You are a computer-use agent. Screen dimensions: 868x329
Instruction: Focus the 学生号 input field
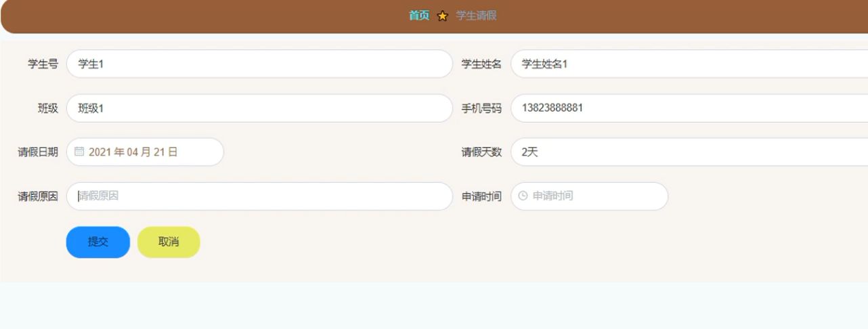[259, 64]
